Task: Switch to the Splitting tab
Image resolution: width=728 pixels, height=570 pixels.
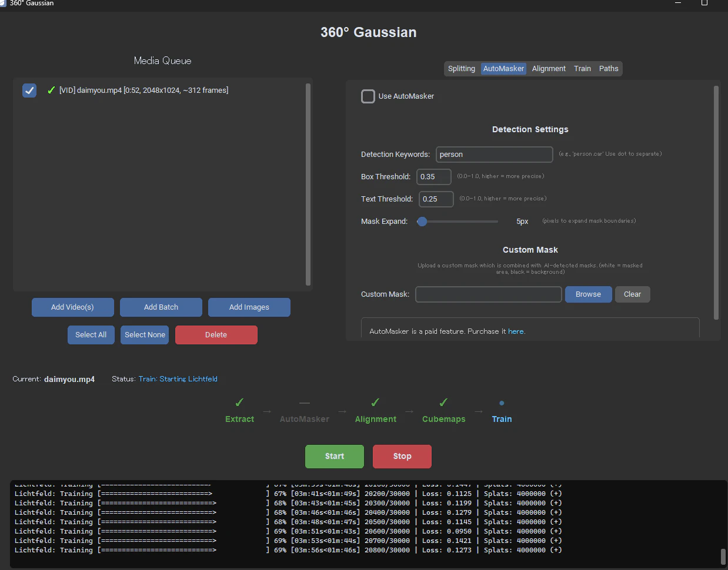Action: (462, 69)
